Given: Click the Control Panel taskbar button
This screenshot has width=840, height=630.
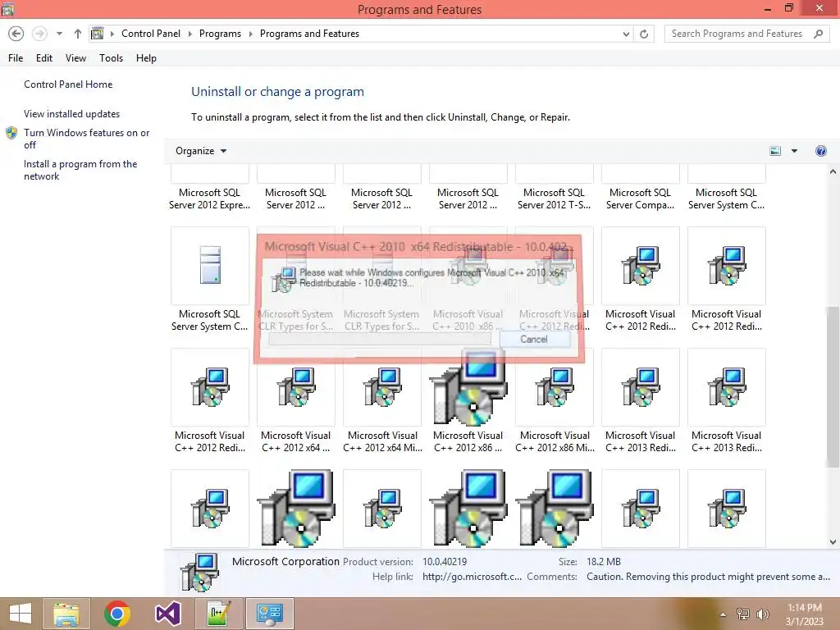Looking at the screenshot, I should 269,614.
